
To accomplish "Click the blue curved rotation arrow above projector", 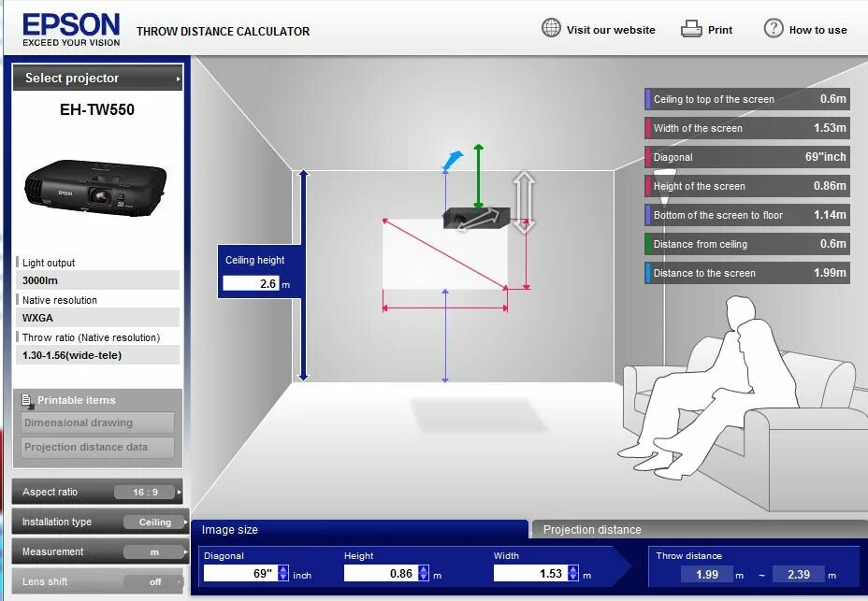I will (x=452, y=160).
